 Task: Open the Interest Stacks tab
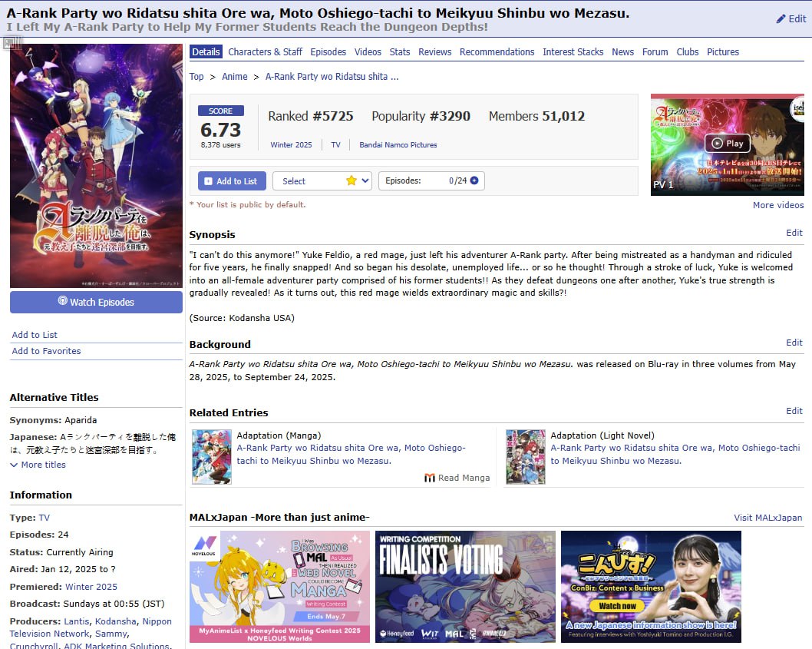click(573, 51)
